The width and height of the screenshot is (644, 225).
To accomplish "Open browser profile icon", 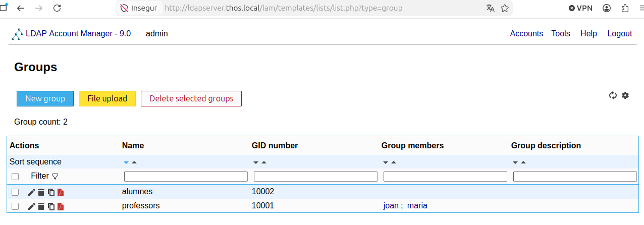I will (x=607, y=8).
